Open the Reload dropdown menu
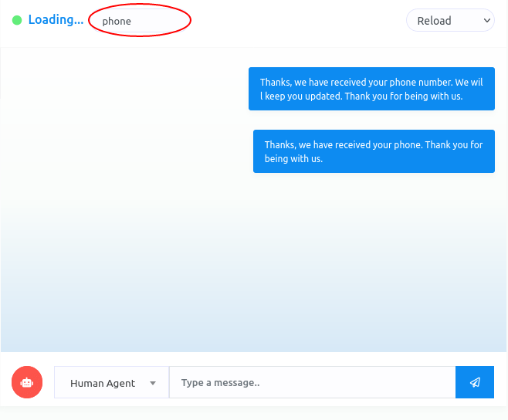 click(449, 21)
